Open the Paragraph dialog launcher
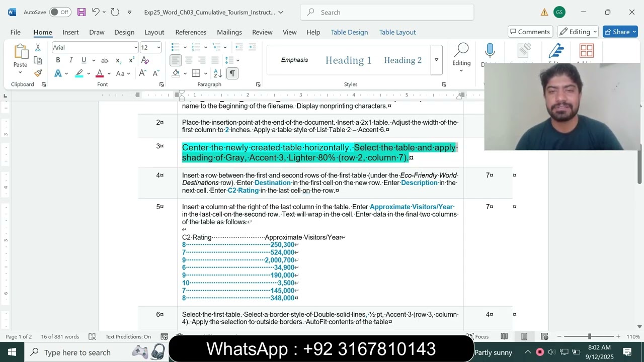 (x=258, y=84)
